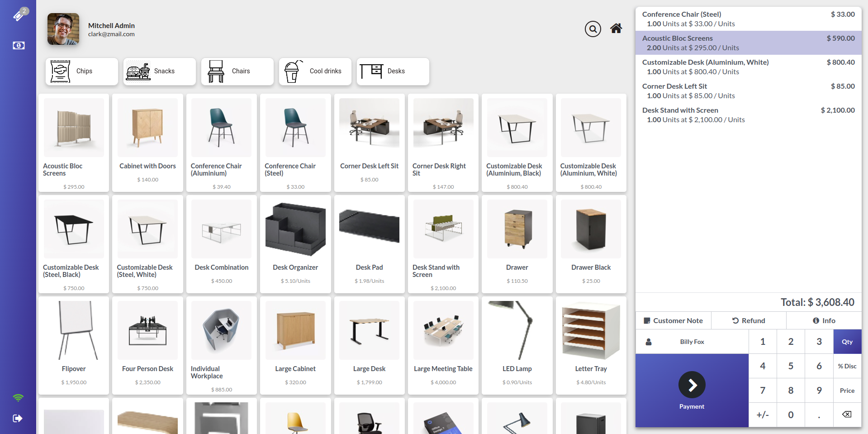Tap numpad key 1
Viewport: 868px width, 434px height.
[x=763, y=342]
